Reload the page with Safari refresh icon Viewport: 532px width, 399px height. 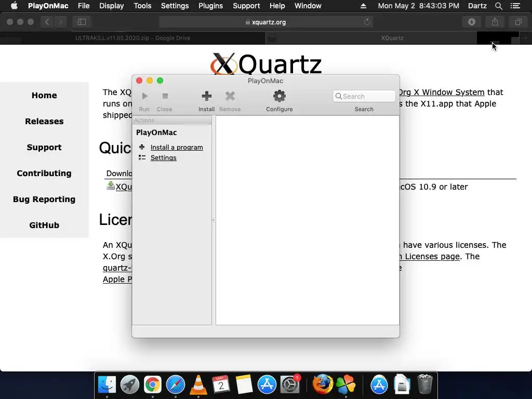click(x=367, y=22)
